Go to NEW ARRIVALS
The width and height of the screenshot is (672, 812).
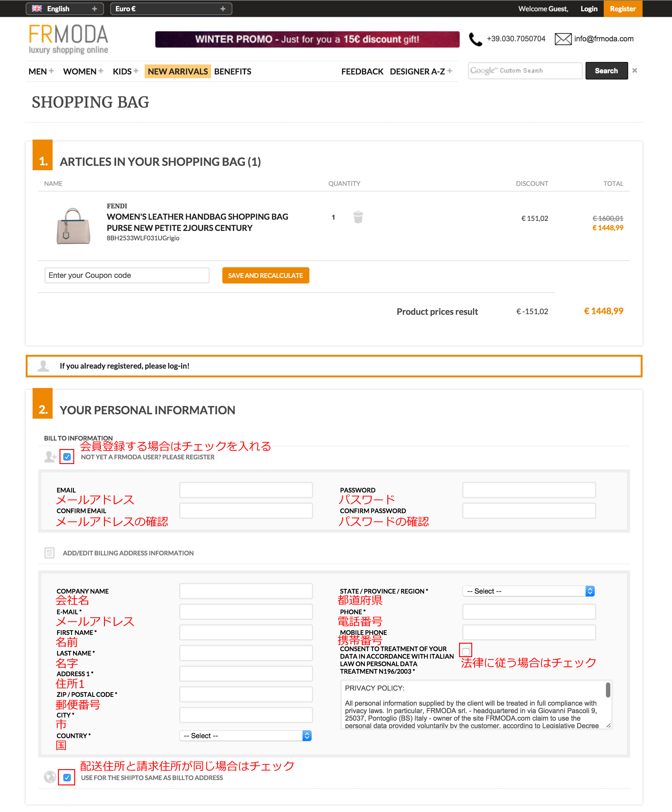click(178, 72)
